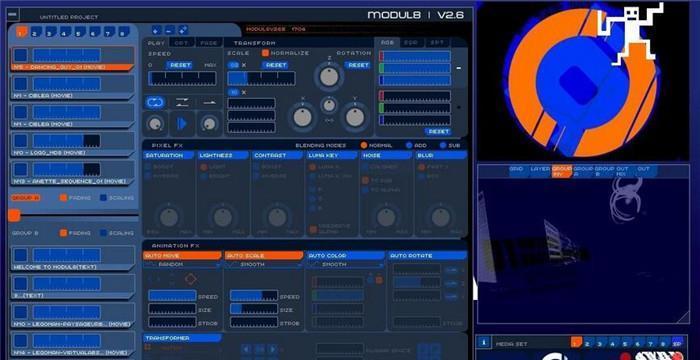This screenshot has height=360, width=700.
Task: Open the Auto Scale Smooth dropdown
Action: [x=264, y=264]
